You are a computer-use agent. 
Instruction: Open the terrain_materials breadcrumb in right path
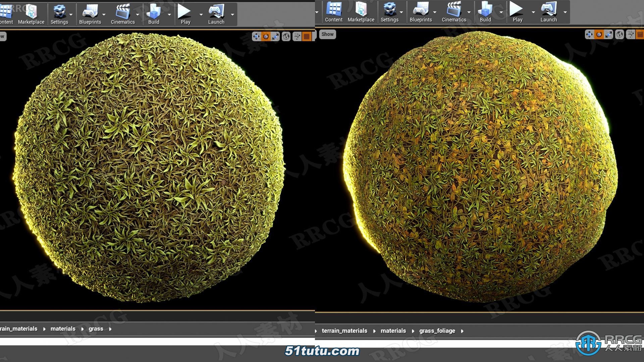pos(344,331)
